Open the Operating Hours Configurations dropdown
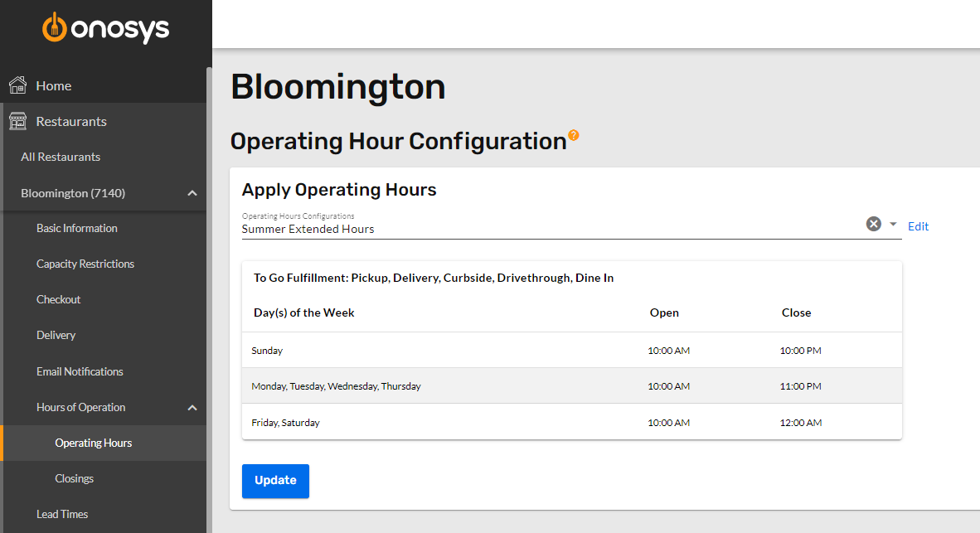980x533 pixels. click(892, 223)
